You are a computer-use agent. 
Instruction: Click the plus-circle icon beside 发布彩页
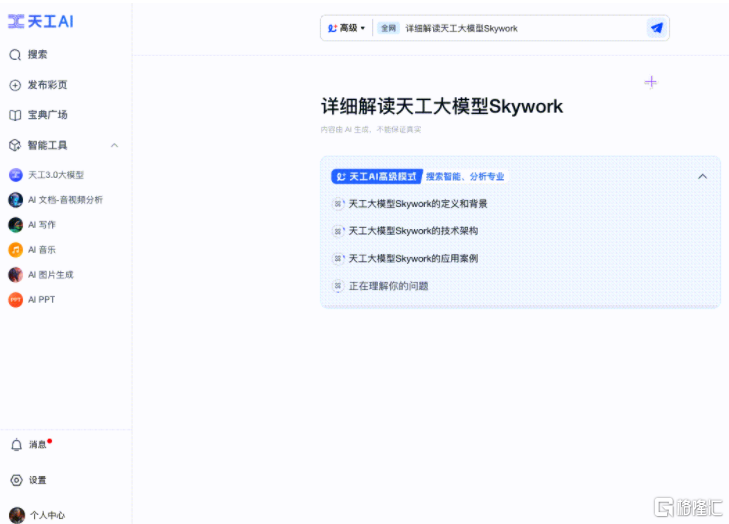(x=15, y=85)
